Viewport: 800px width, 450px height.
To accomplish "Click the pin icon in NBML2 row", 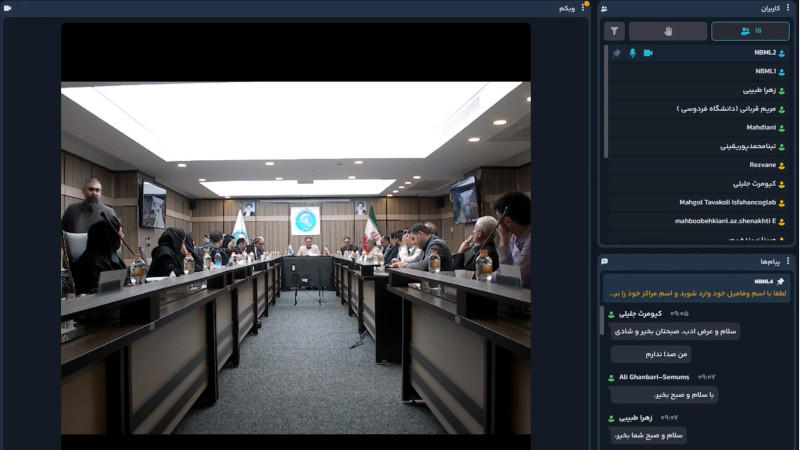I will [x=617, y=53].
